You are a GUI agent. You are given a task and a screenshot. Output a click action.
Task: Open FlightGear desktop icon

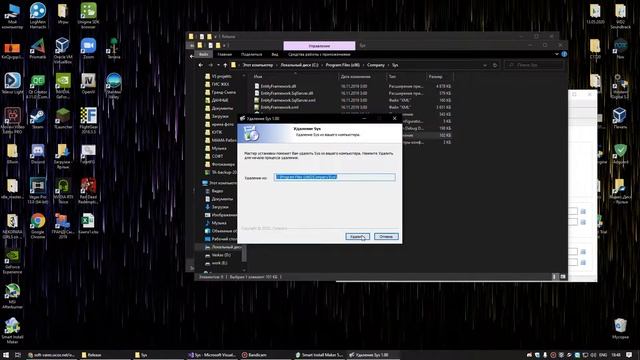(x=88, y=121)
